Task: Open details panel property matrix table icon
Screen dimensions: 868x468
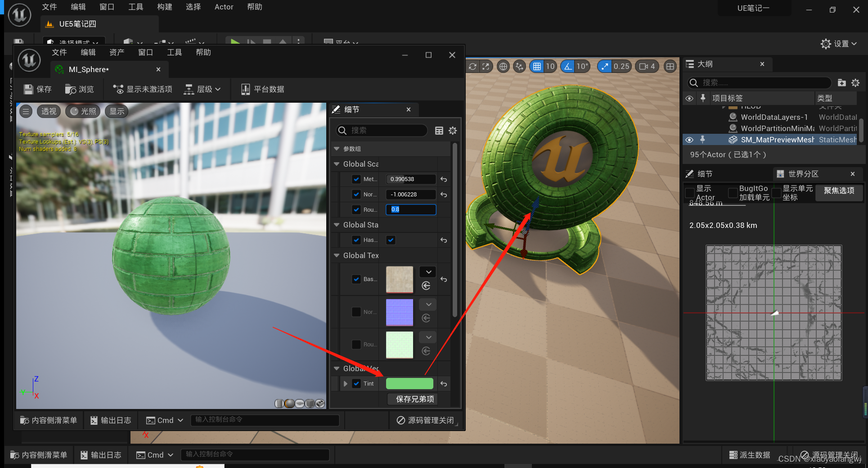Action: click(439, 130)
